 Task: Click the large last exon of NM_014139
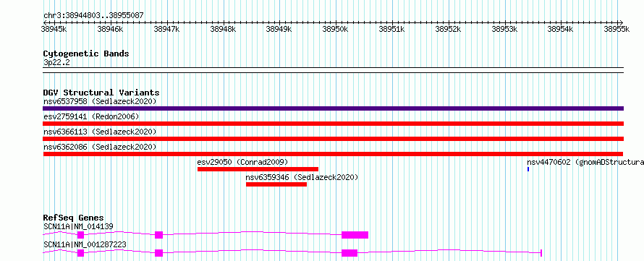[355, 235]
